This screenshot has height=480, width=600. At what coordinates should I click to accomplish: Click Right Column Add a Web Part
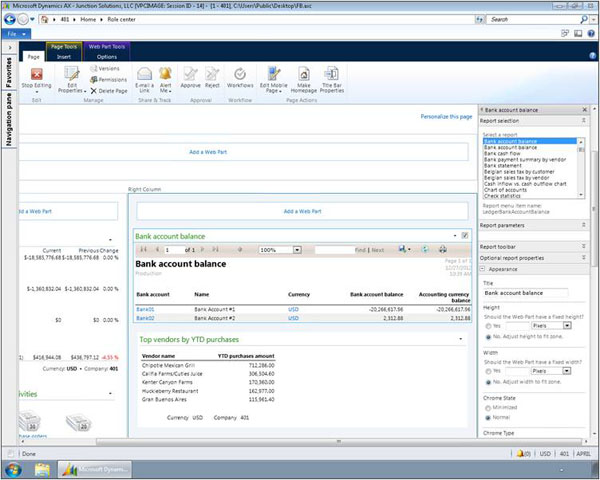point(302,211)
